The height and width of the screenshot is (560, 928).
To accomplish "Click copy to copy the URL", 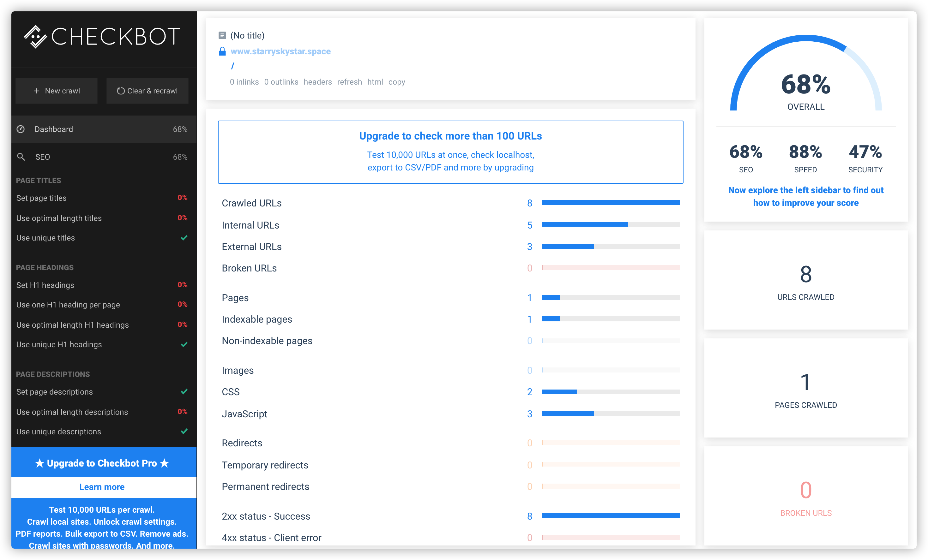I will pos(397,82).
